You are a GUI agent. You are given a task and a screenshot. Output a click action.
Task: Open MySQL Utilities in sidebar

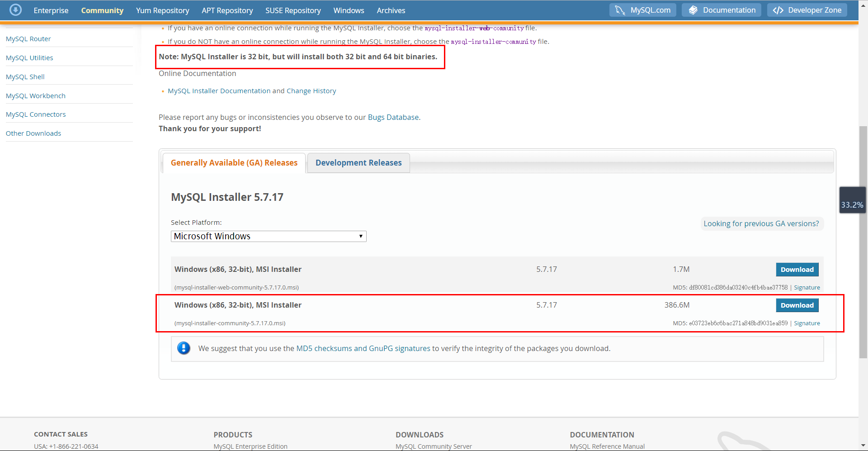(x=29, y=58)
